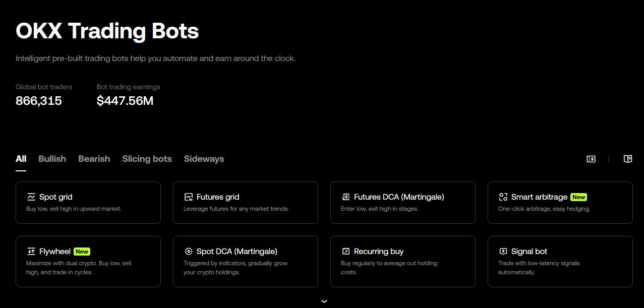Click the Spot grid chart icon
The height and width of the screenshot is (308, 644).
31,197
